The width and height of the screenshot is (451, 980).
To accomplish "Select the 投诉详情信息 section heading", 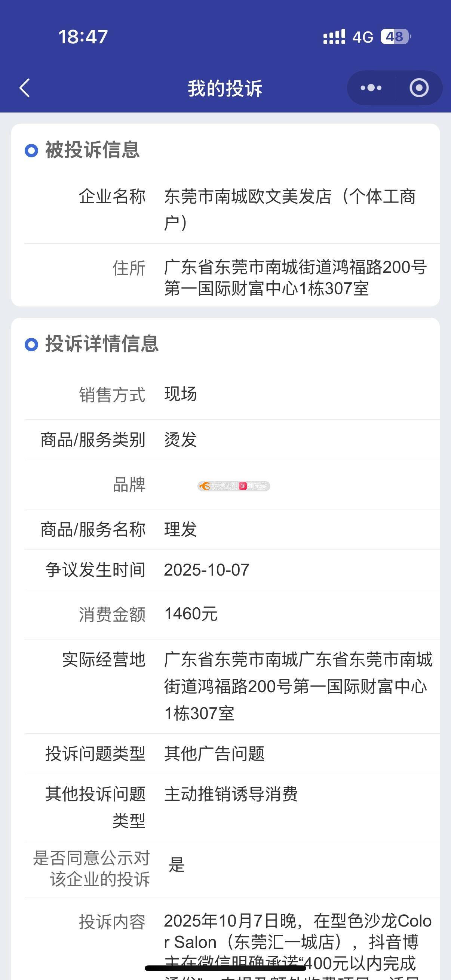I will 102,344.
